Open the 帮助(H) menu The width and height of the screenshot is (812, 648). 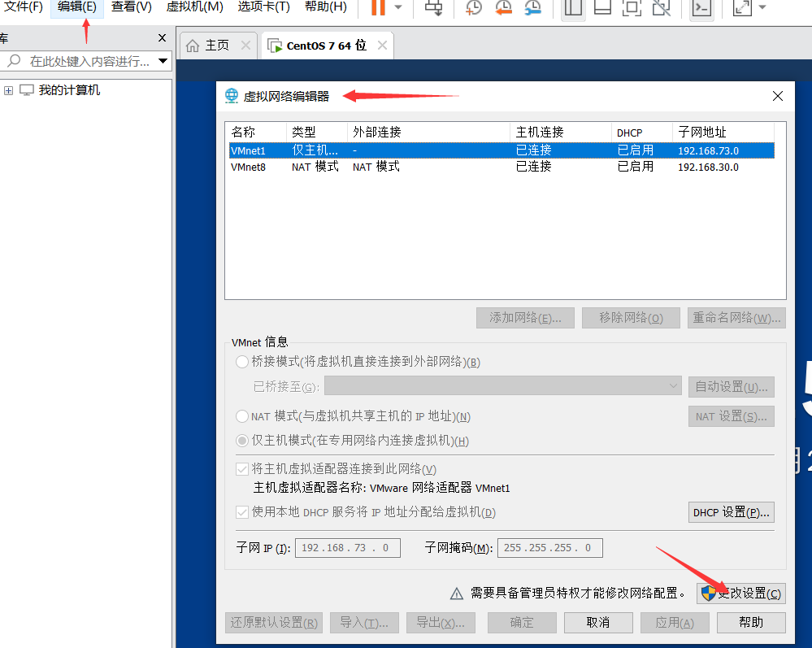click(x=326, y=7)
